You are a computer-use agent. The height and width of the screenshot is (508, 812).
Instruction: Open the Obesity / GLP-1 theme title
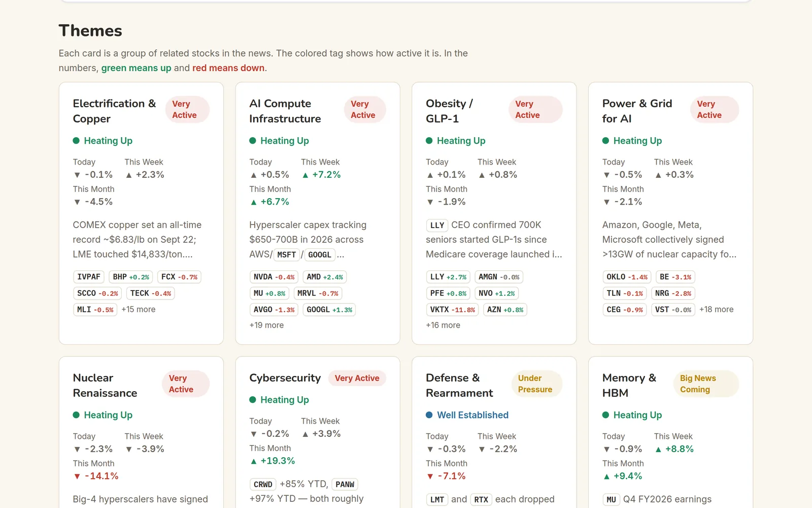pyautogui.click(x=450, y=111)
